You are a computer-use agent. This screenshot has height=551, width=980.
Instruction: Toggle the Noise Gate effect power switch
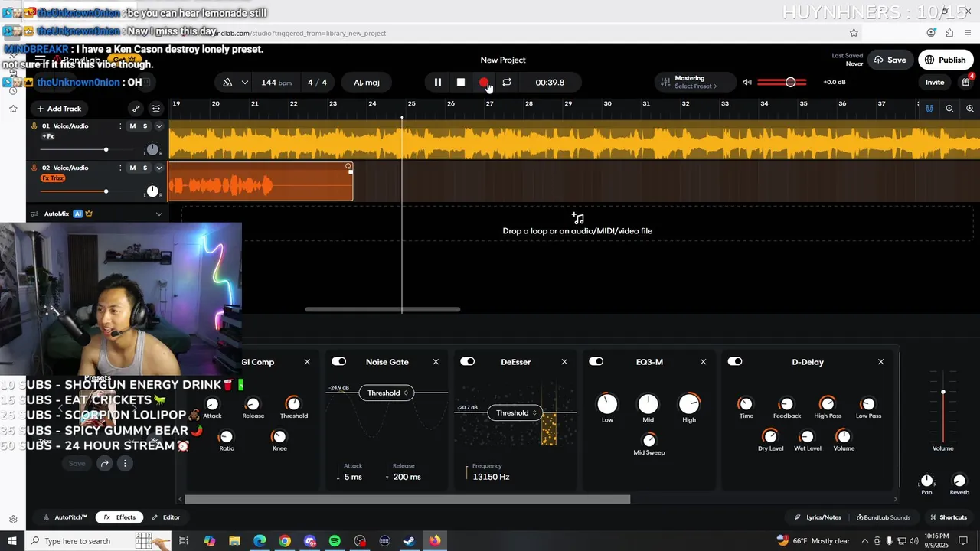click(338, 361)
